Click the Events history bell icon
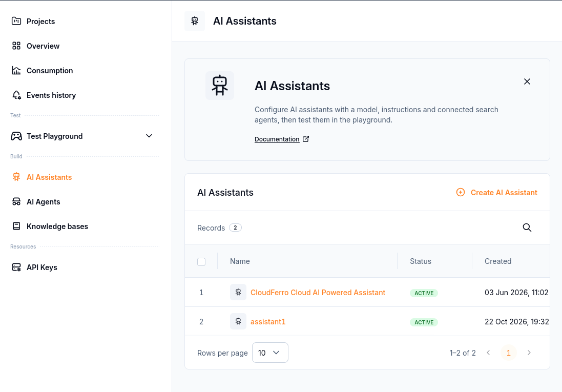The height and width of the screenshot is (392, 562). point(16,95)
